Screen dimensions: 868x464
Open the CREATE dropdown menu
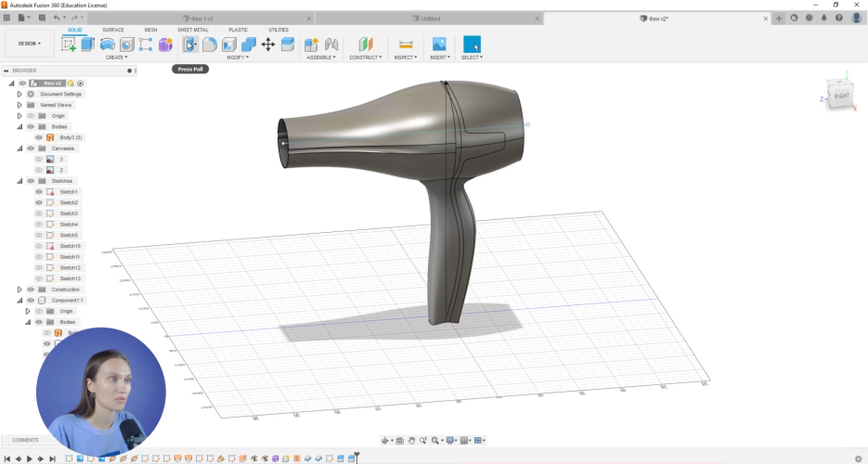[x=116, y=57]
